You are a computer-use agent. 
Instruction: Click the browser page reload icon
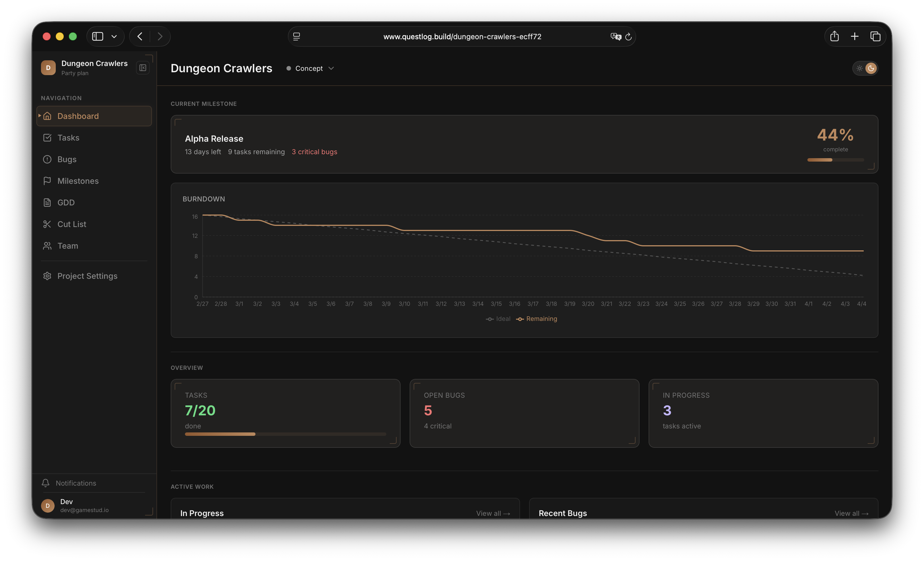[x=628, y=37]
